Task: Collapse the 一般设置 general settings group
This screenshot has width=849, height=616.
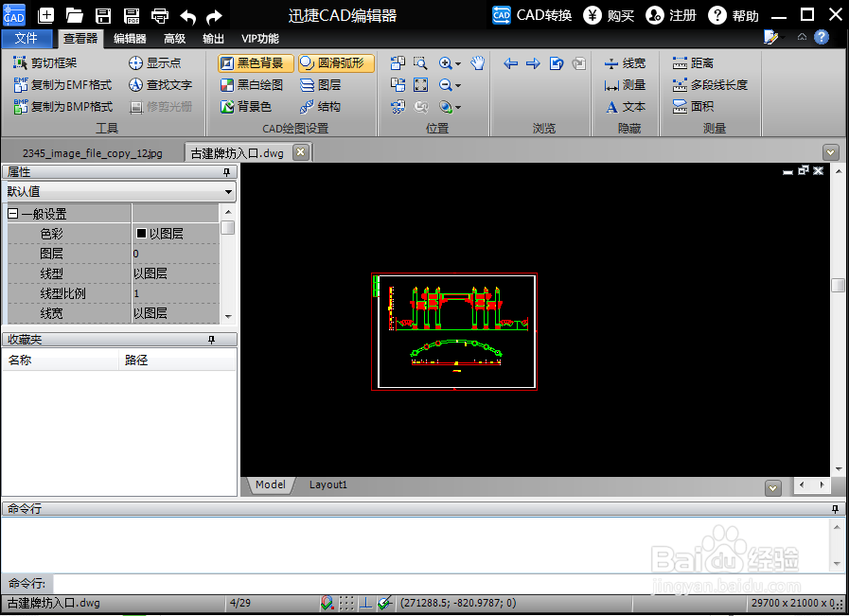Action: pyautogui.click(x=13, y=214)
